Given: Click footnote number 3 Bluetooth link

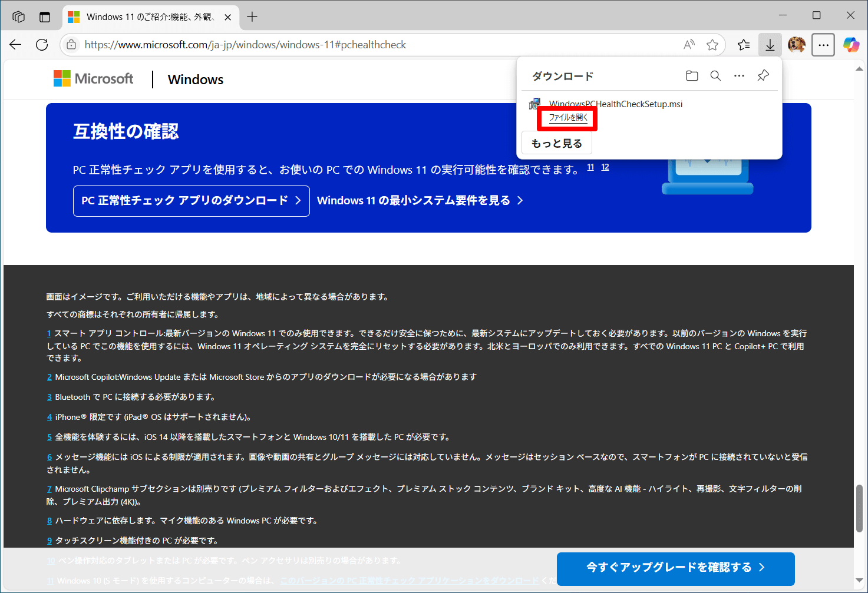Looking at the screenshot, I should tap(49, 397).
